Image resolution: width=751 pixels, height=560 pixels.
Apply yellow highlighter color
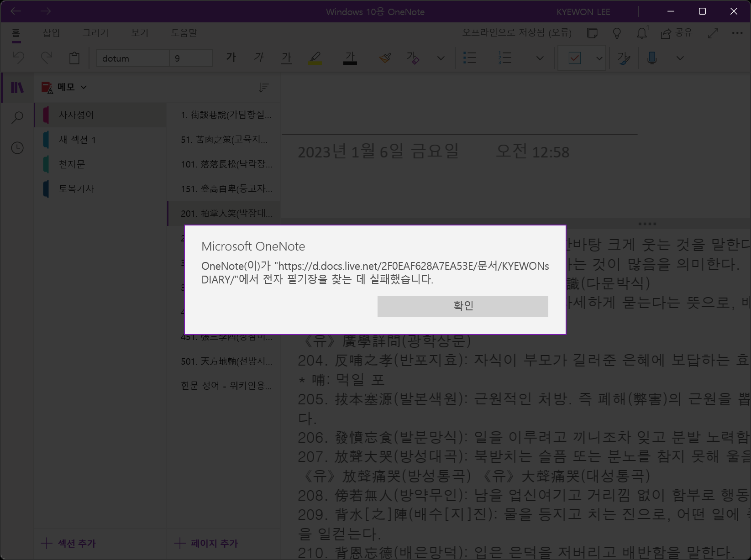pos(315,58)
